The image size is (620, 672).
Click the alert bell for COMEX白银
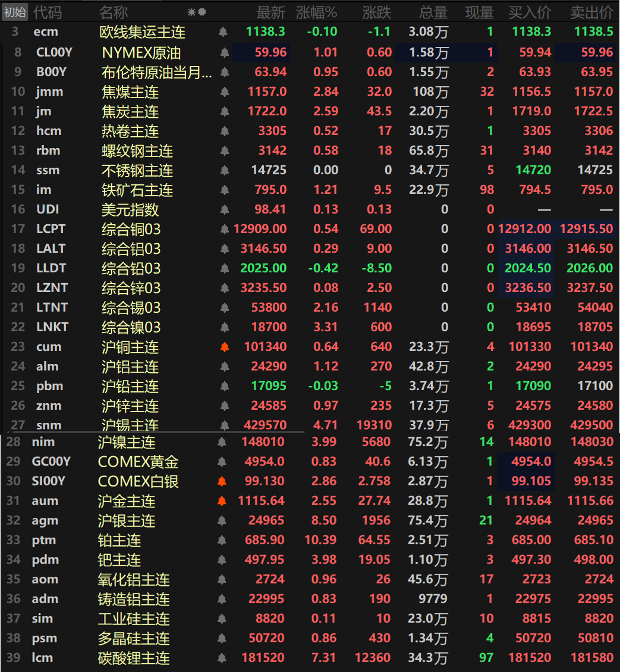click(222, 482)
